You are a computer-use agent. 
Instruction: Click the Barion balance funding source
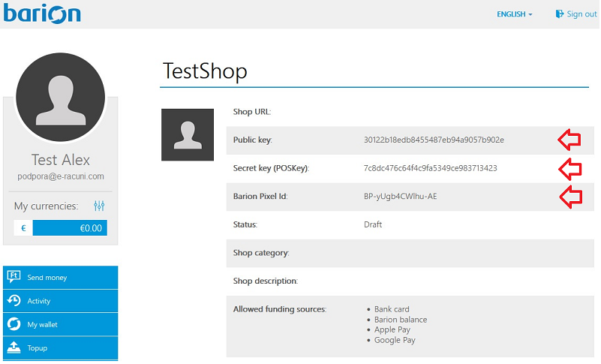point(401,320)
